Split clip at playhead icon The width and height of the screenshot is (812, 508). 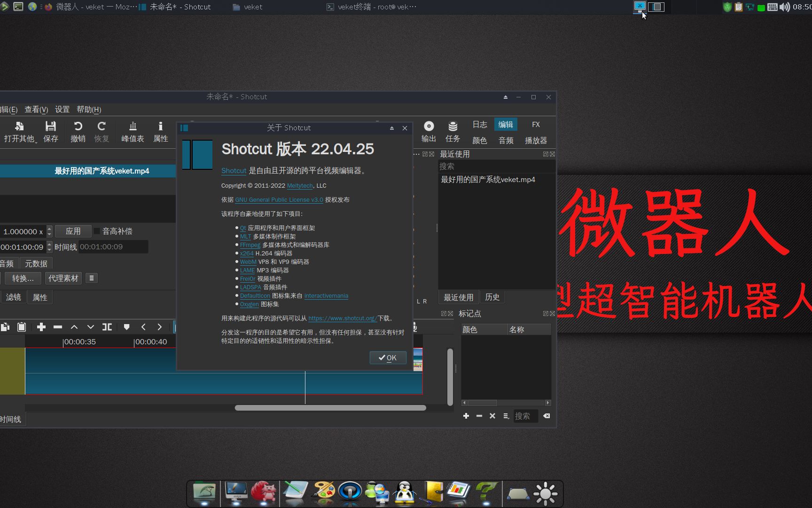107,327
